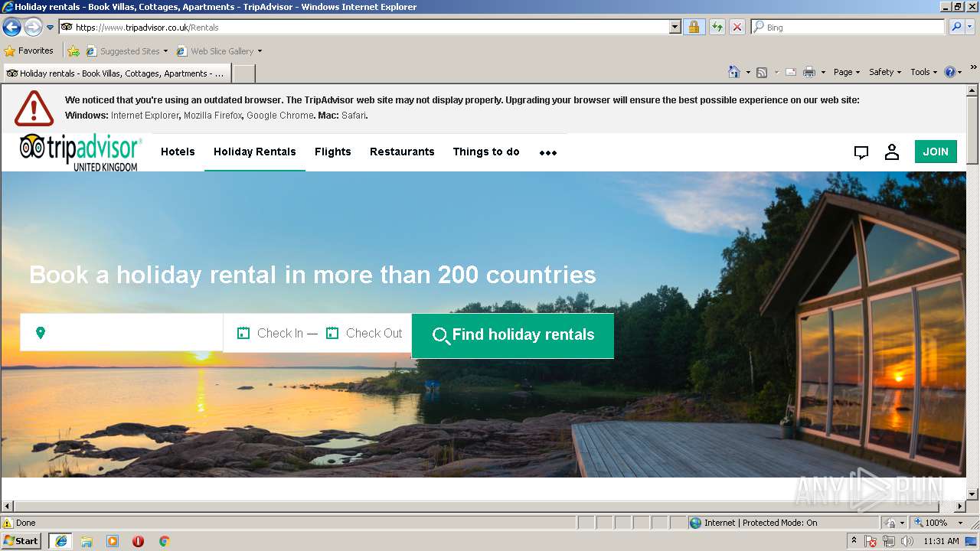Viewport: 980px width, 551px height.
Task: Click the volume speaker tray icon
Action: point(907,541)
